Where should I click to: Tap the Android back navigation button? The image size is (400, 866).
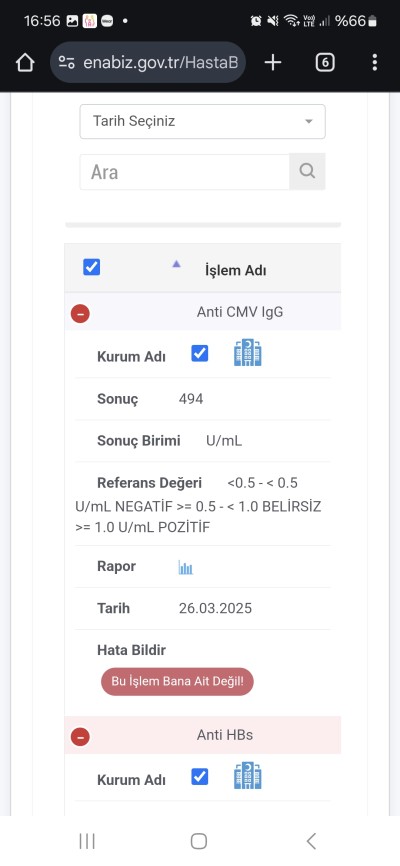[x=311, y=841]
